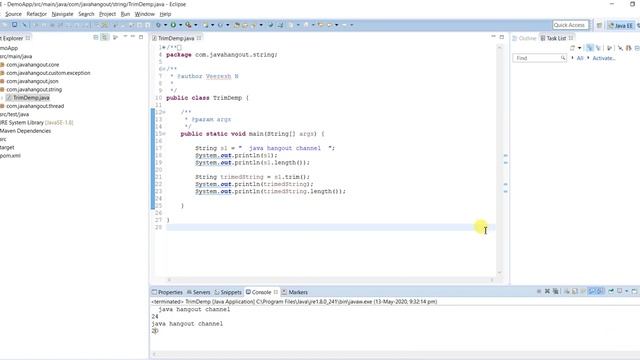The height and width of the screenshot is (360, 640).
Task: Open the New Task dropdown arrow
Action: [x=579, y=48]
